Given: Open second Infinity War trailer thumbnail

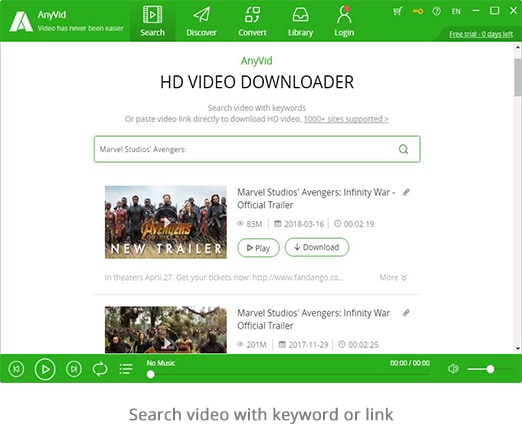Looking at the screenshot, I should pyautogui.click(x=166, y=330).
